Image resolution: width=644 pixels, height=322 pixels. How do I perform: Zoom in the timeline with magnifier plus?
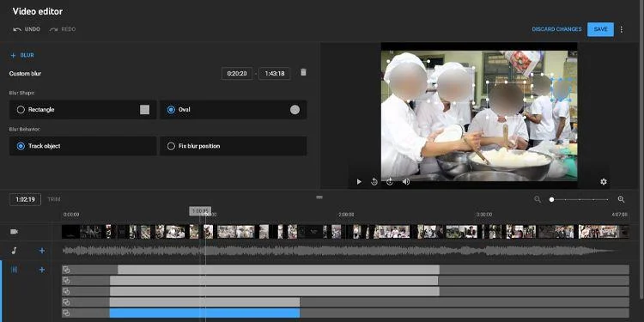click(x=621, y=199)
